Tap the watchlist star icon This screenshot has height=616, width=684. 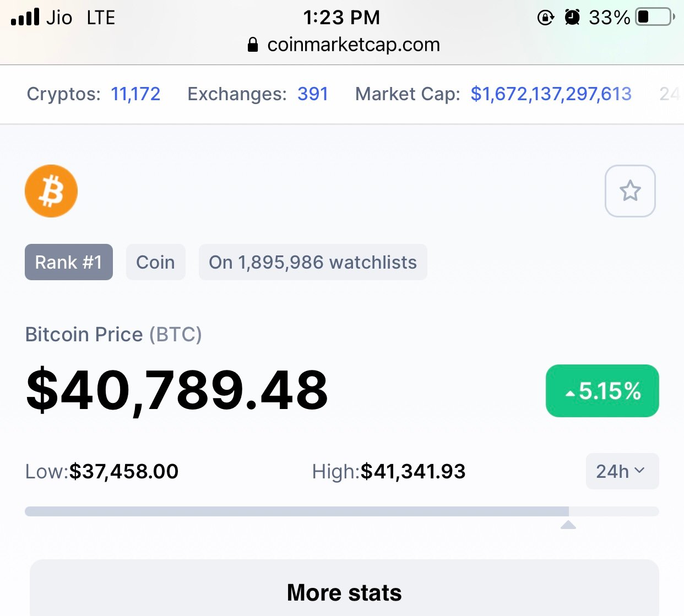(x=630, y=191)
